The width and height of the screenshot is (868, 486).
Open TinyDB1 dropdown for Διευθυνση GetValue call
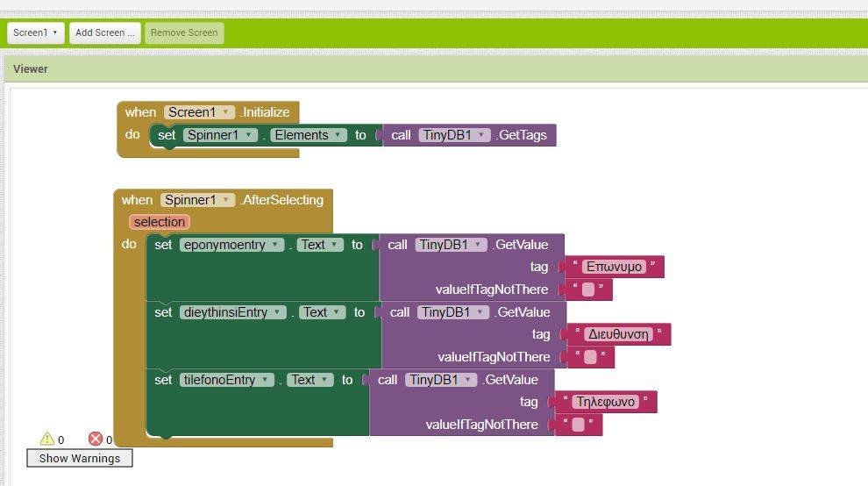[452, 312]
